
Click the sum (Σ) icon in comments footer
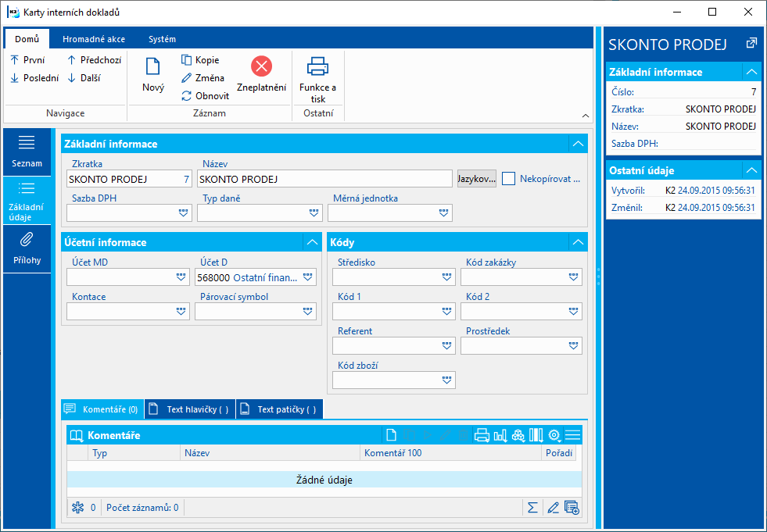[x=532, y=508]
